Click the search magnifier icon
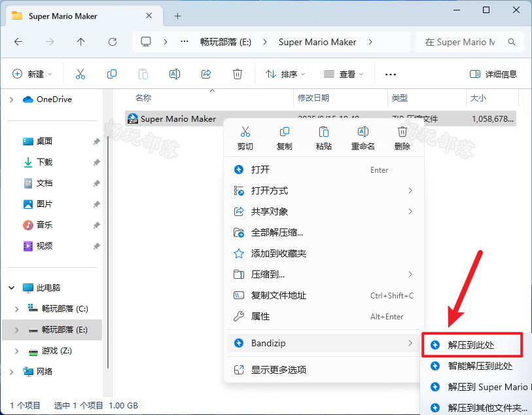Screen dimensions: 532x415 pyautogui.click(x=512, y=42)
